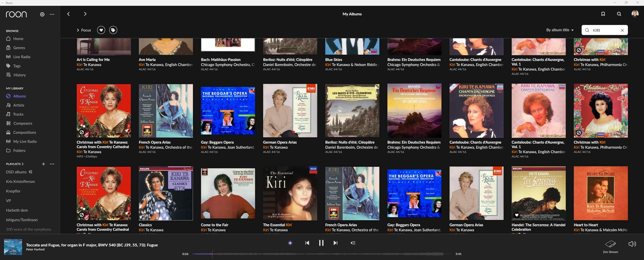Open the 'By album title' sort dropdown
Viewport: 644px width, 260px height.
tap(559, 30)
